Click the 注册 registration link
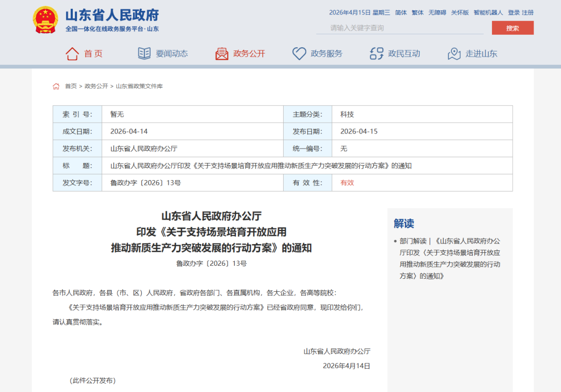561x392 pixels. pos(527,12)
